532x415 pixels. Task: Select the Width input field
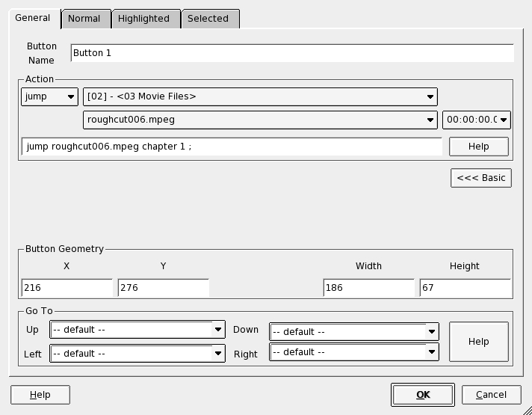[368, 288]
